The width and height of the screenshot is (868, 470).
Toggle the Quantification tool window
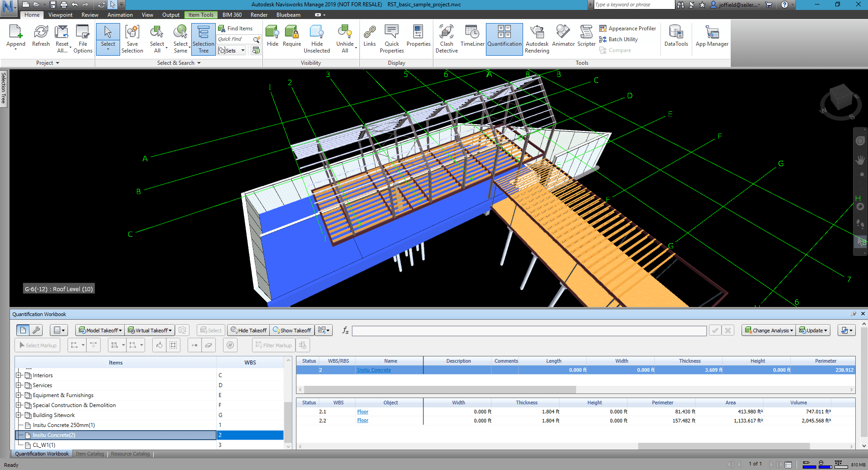point(504,39)
